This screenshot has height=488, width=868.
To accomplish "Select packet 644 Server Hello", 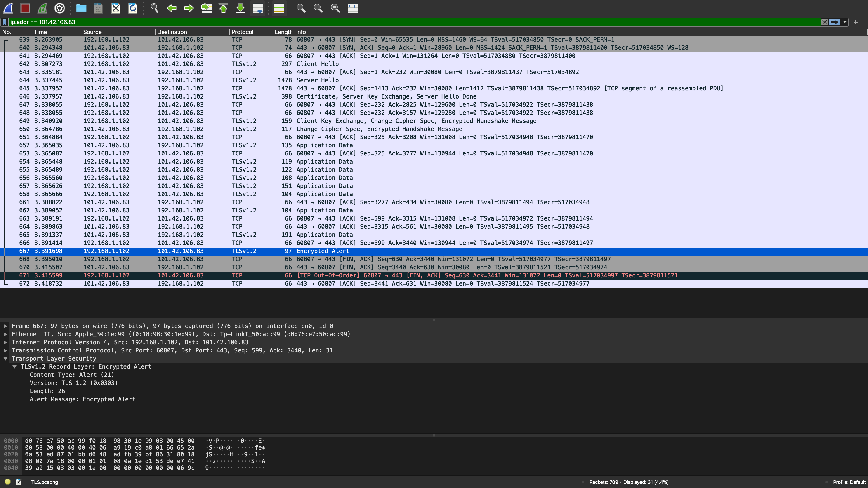I will tap(434, 80).
